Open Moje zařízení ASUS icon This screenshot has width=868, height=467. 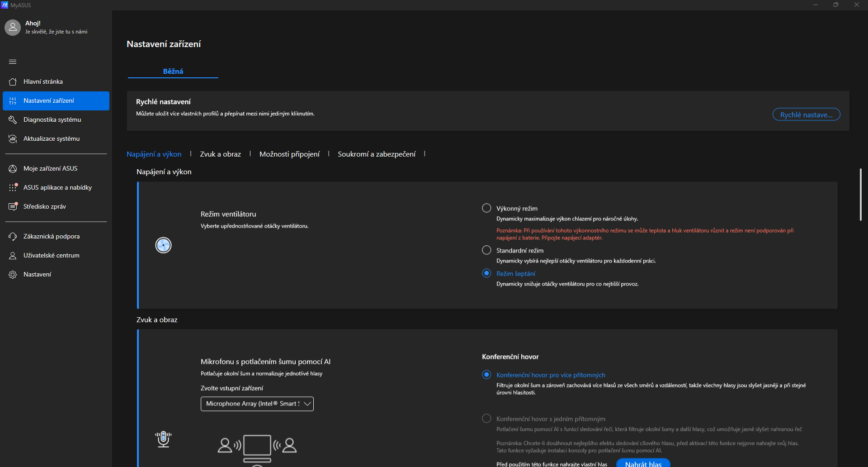pyautogui.click(x=13, y=169)
